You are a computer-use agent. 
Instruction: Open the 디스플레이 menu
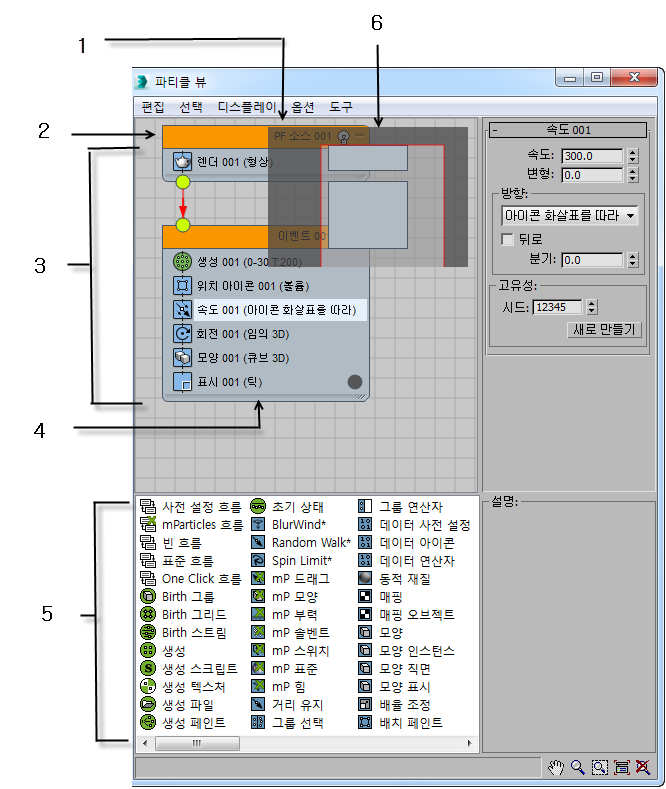point(247,107)
